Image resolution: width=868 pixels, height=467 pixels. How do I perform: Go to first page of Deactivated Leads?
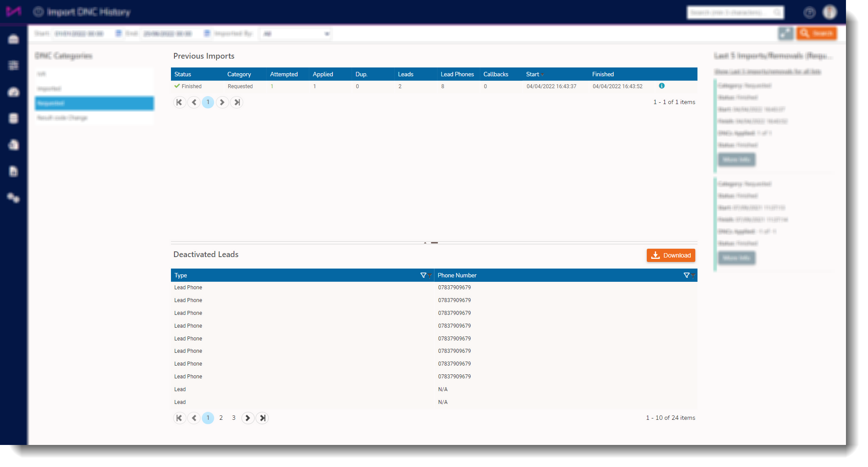pyautogui.click(x=179, y=418)
